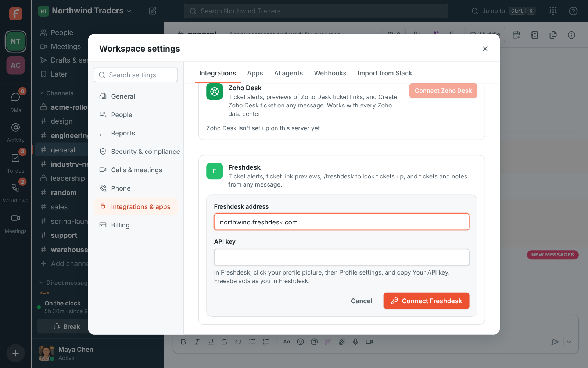This screenshot has height=368, width=588.
Task: Open send options dropdown arrow
Action: [569, 342]
